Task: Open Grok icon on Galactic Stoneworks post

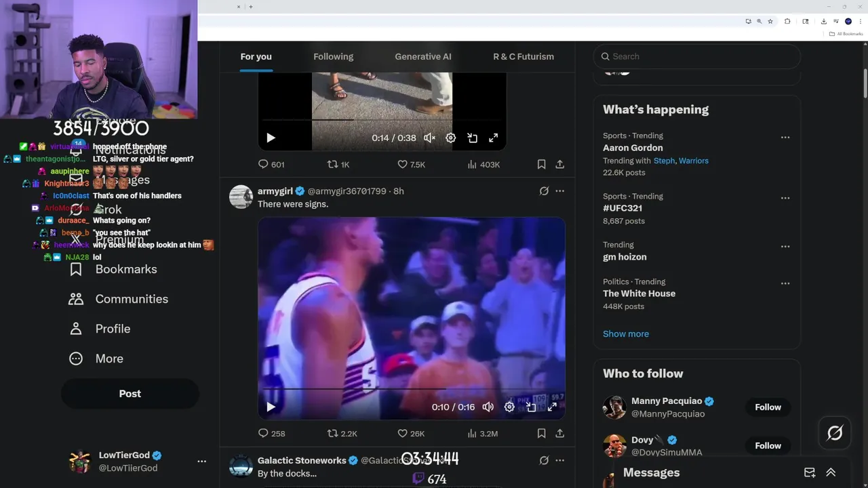Action: [544, 460]
